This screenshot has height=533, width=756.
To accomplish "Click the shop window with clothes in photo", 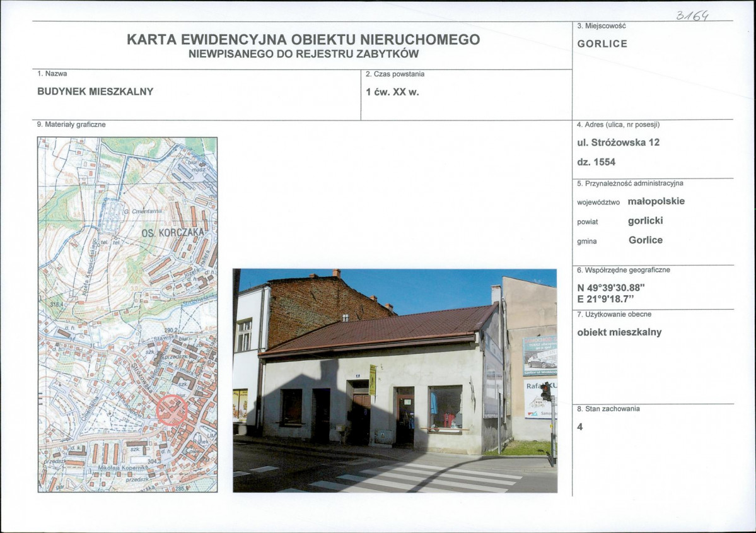I will (446, 407).
